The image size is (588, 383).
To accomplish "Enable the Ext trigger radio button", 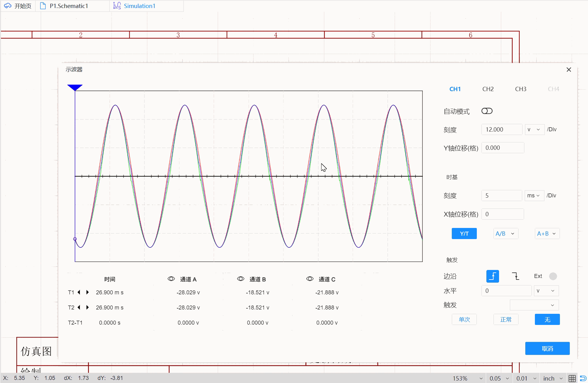I will pos(553,276).
